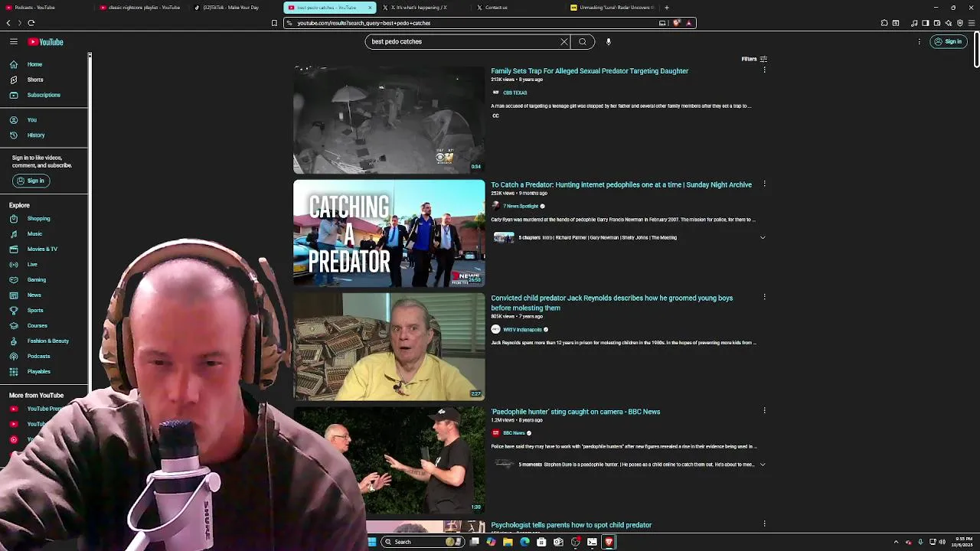Open Subscriptions in the sidebar
The image size is (980, 551).
coord(44,95)
